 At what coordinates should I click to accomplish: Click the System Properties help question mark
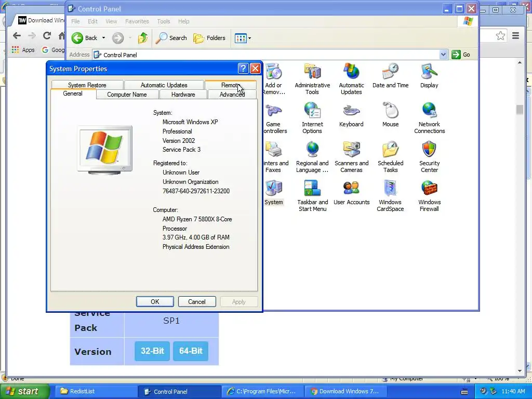pos(243,69)
